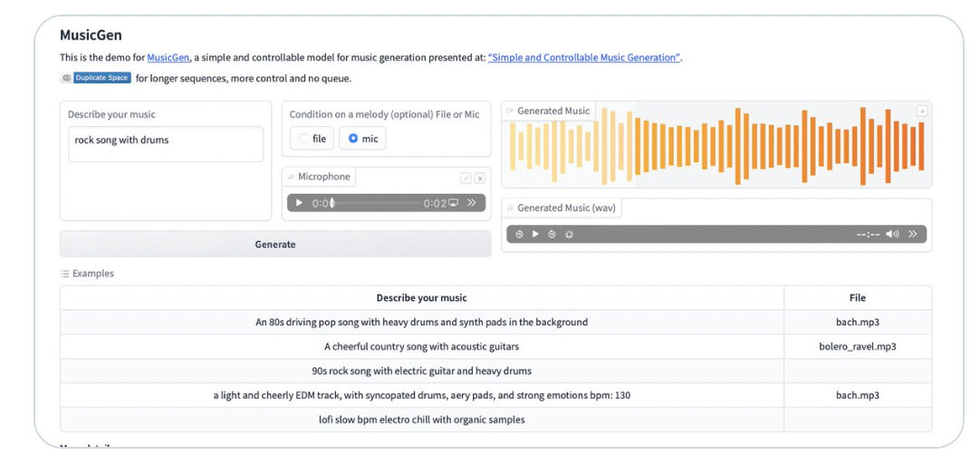The image size is (980, 455).
Task: Expand microphone player's double-chevron options
Action: [472, 203]
